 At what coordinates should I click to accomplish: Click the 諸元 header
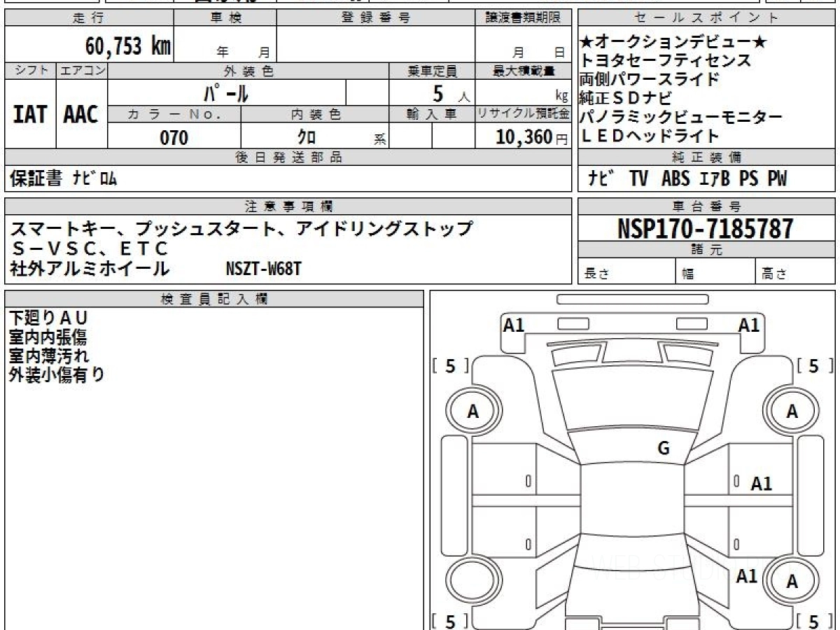(x=706, y=250)
